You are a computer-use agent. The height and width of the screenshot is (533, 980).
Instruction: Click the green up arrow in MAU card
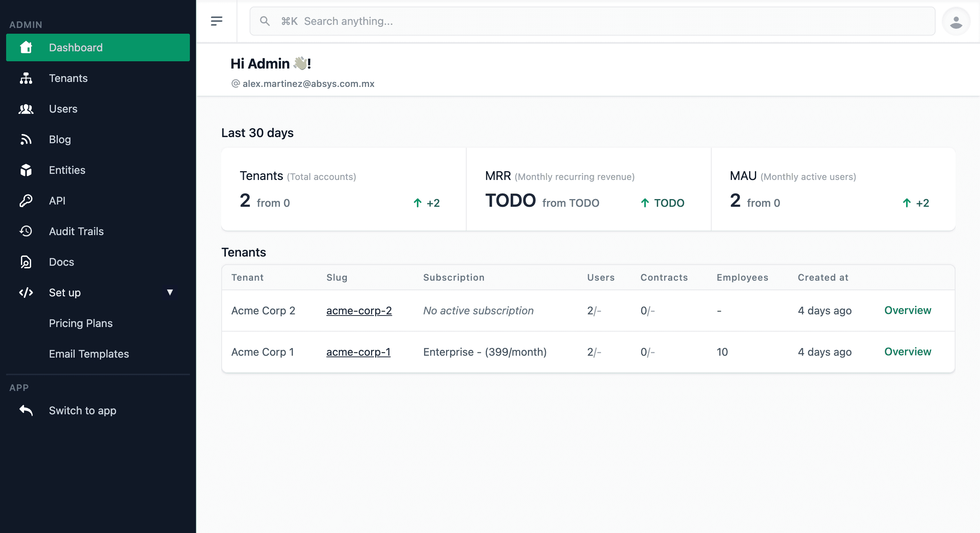coord(907,203)
